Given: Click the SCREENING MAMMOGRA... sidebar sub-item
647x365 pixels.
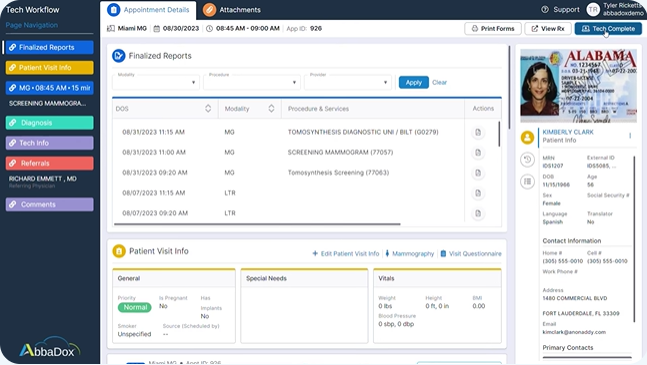Looking at the screenshot, I should click(x=47, y=103).
